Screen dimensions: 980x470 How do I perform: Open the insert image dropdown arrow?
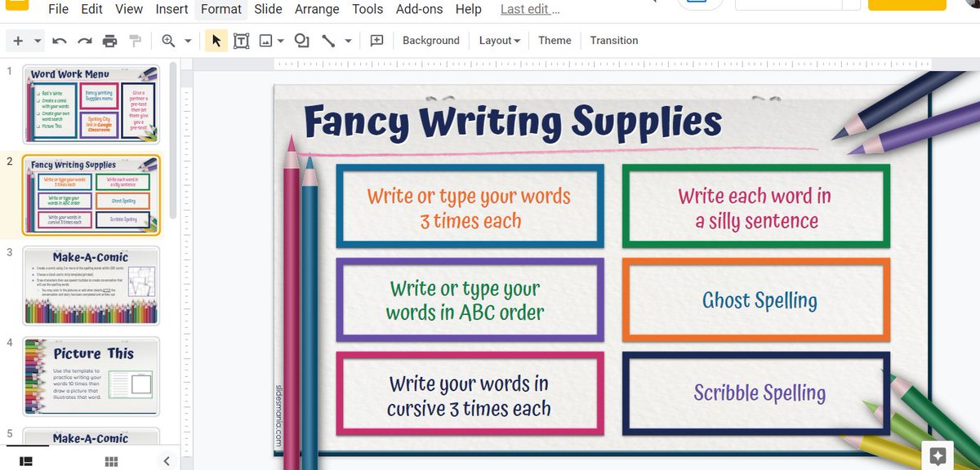coord(281,41)
